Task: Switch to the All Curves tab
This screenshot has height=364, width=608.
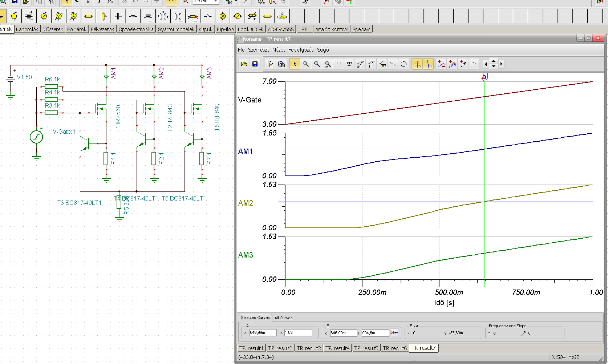Action: point(283,318)
